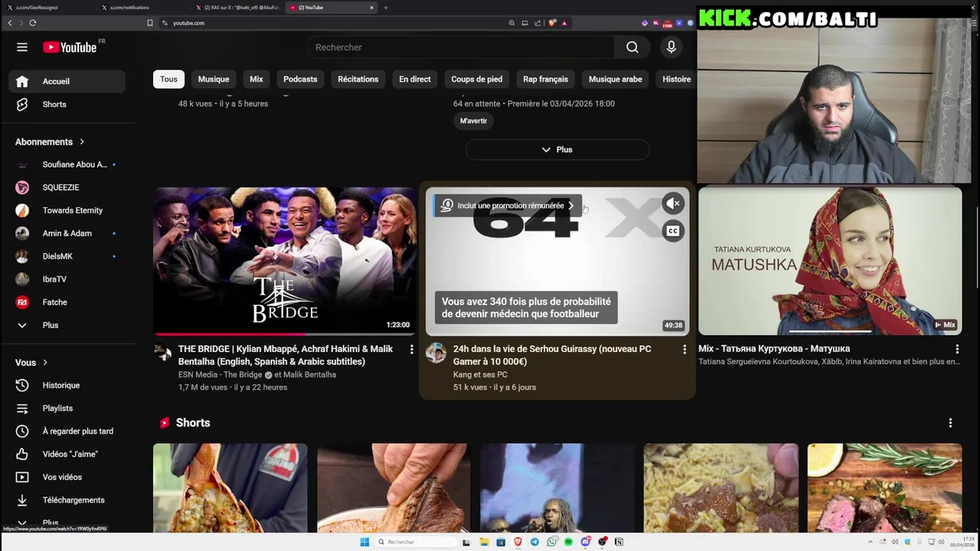The height and width of the screenshot is (551, 980).
Task: Open Shorts shelf three-dot menu
Action: click(950, 422)
